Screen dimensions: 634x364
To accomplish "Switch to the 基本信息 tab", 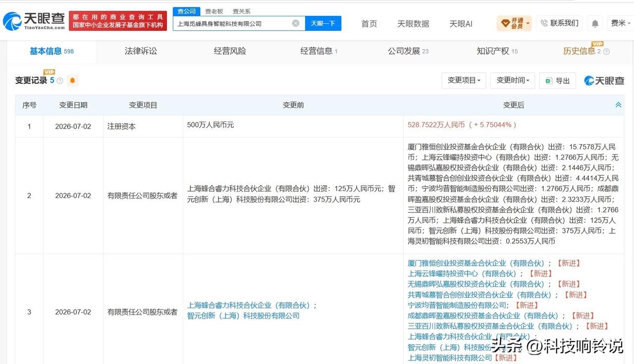I will (x=52, y=51).
